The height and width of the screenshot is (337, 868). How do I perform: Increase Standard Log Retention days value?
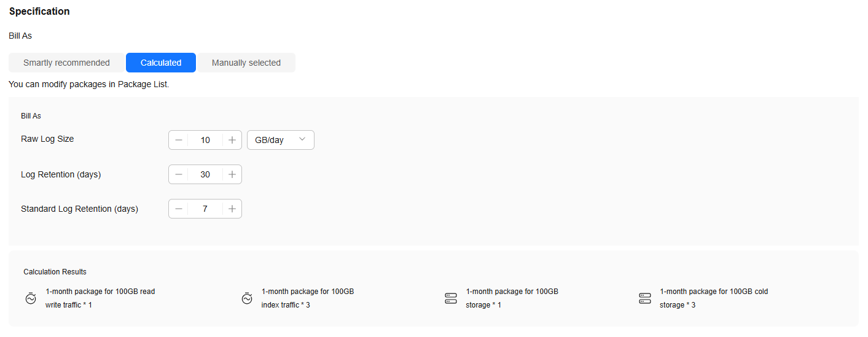(x=232, y=209)
